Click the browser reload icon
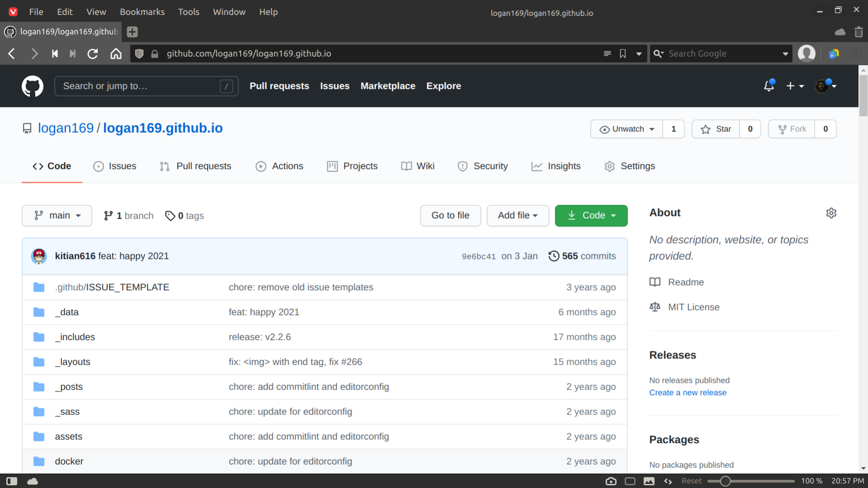The image size is (868, 488). [93, 54]
